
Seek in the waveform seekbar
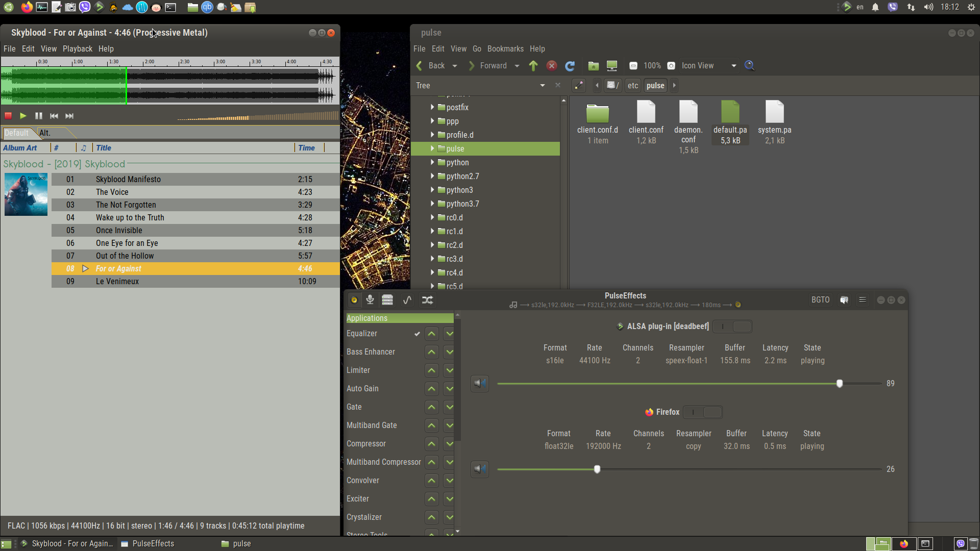pyautogui.click(x=170, y=86)
